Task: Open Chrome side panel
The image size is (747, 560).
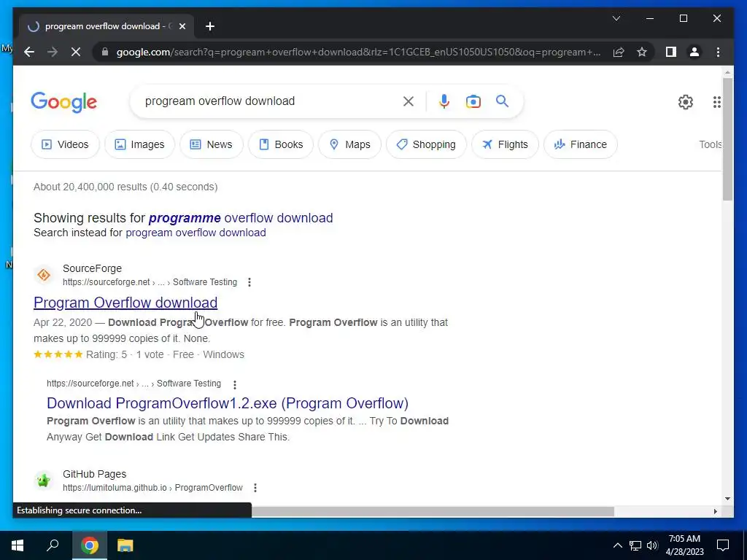Action: tap(671, 52)
